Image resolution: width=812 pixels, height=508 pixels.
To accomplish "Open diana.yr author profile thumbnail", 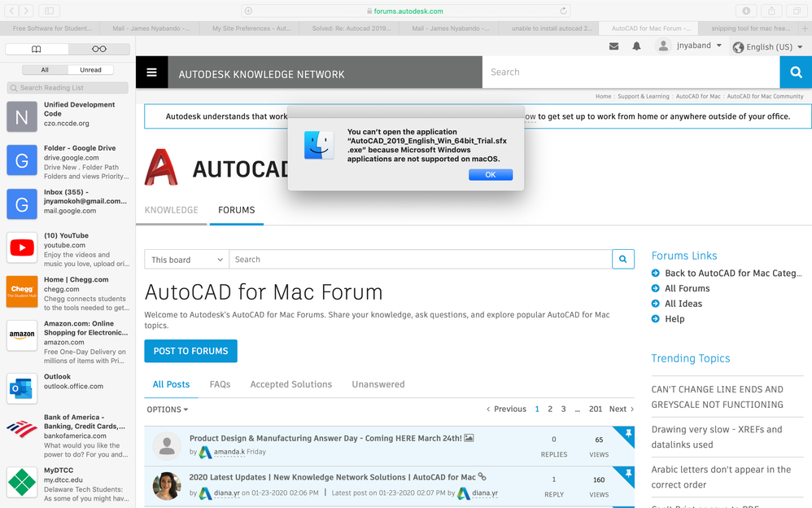I will pos(167,486).
